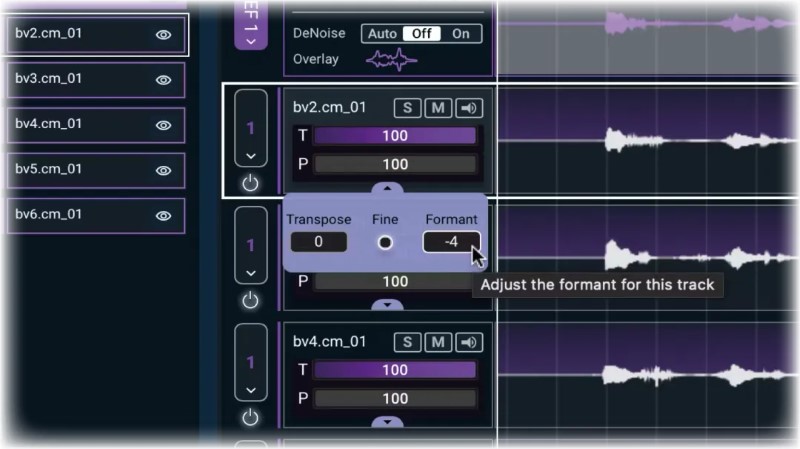Adjust the P slider below the Transpose popup
The width and height of the screenshot is (800, 449).
[395, 282]
